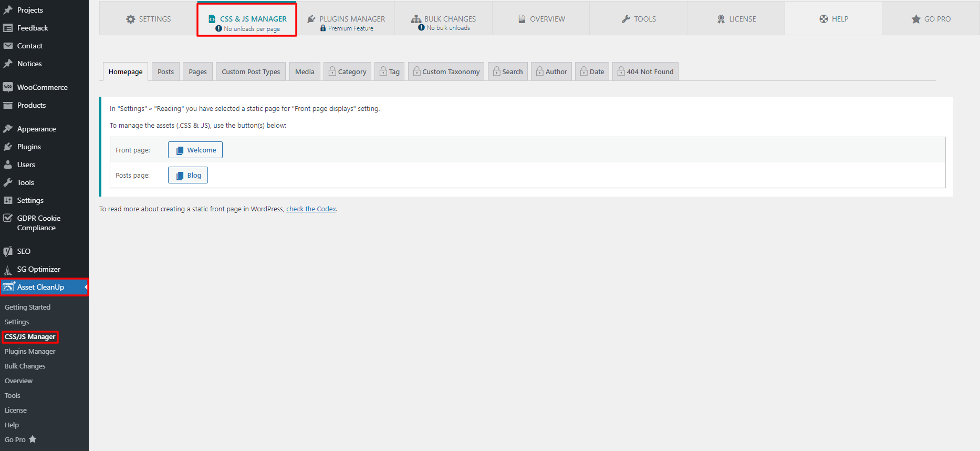Click the Help lifebuoy icon in top tabs
The image size is (980, 451).
(x=823, y=19)
